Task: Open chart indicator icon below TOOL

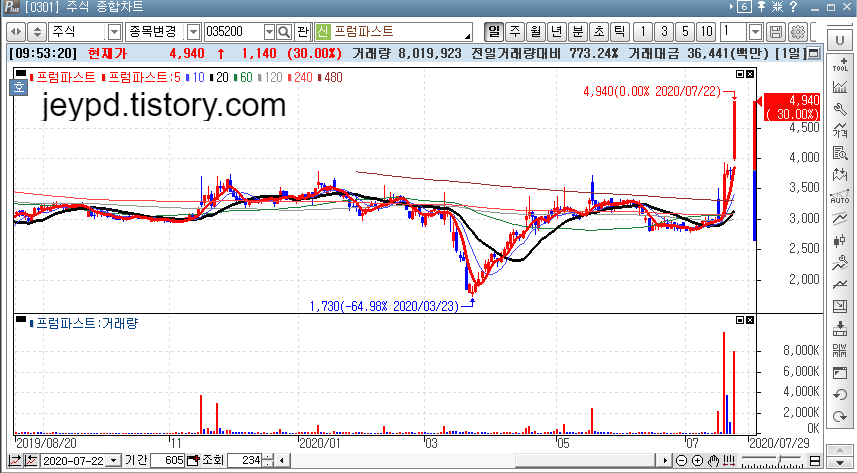Action: 840,87
